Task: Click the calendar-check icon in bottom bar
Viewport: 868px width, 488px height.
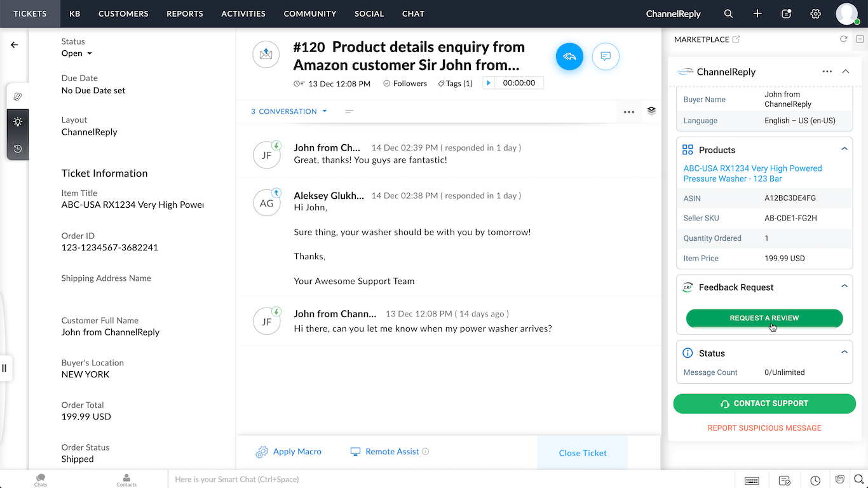Action: pyautogui.click(x=785, y=480)
